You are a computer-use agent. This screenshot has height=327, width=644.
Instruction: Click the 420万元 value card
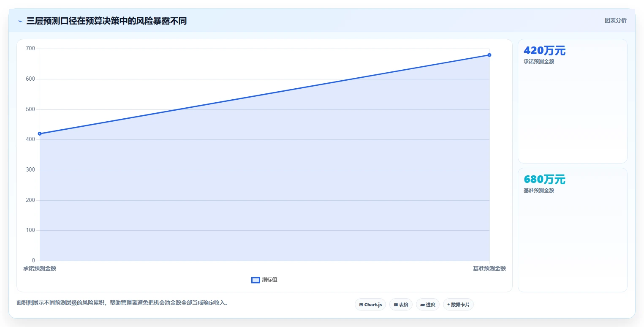click(572, 101)
